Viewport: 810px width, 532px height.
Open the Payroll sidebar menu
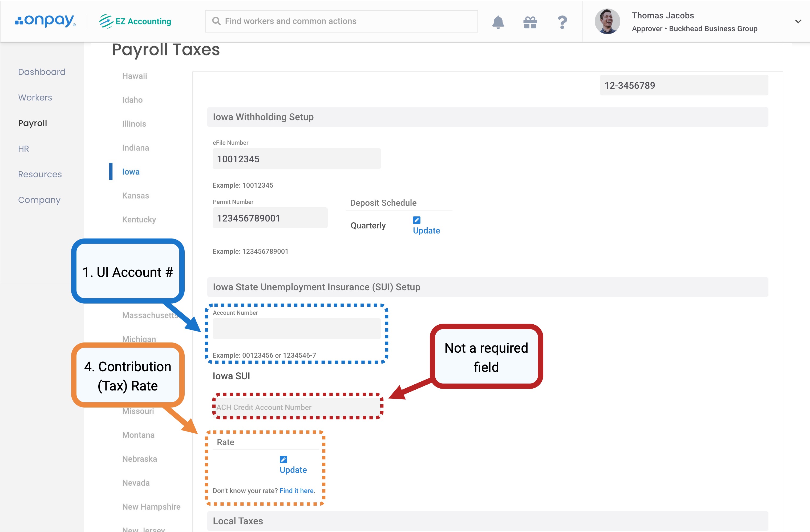(x=33, y=123)
